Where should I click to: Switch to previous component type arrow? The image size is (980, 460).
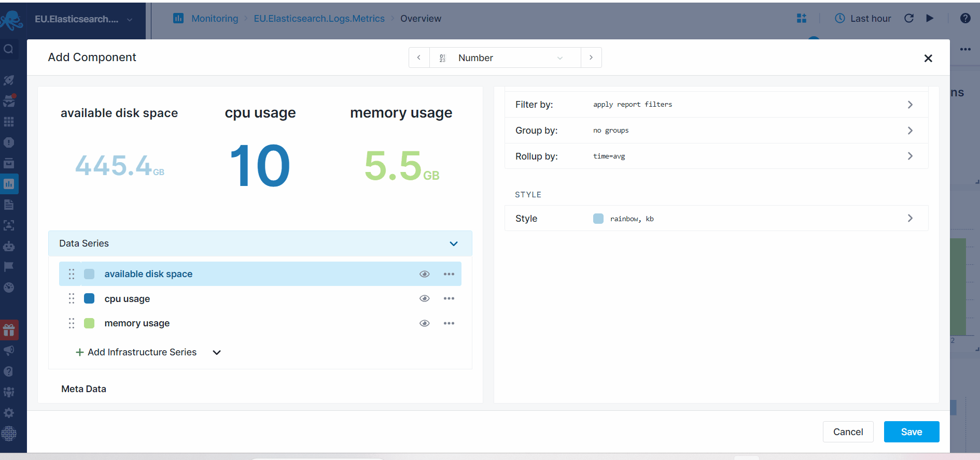coord(419,58)
